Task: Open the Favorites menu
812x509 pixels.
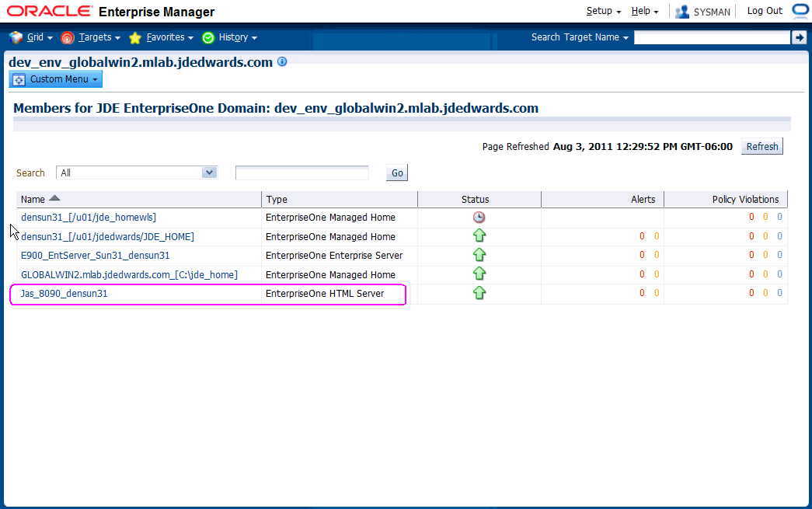Action: pos(161,37)
